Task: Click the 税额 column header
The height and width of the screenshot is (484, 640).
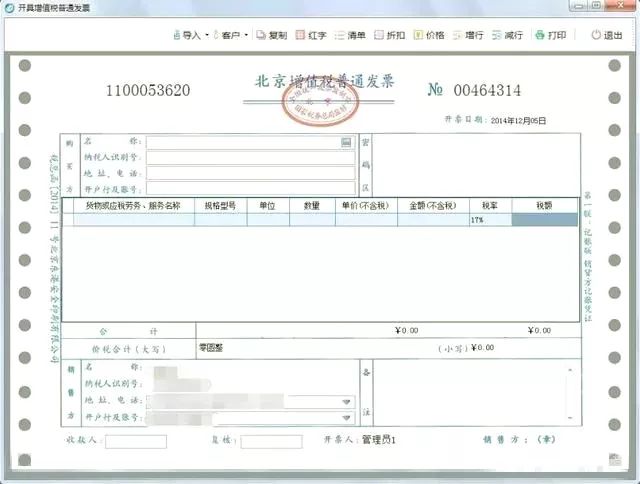Action: (544, 206)
